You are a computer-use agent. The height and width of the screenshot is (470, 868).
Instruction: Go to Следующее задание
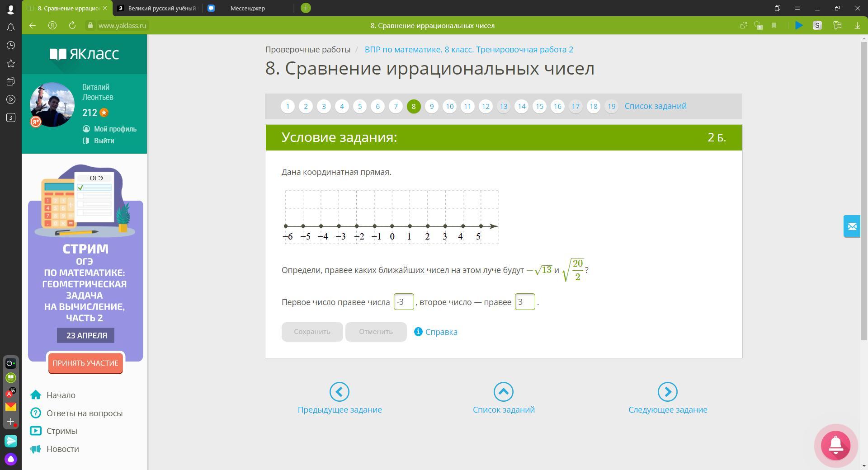click(x=667, y=398)
